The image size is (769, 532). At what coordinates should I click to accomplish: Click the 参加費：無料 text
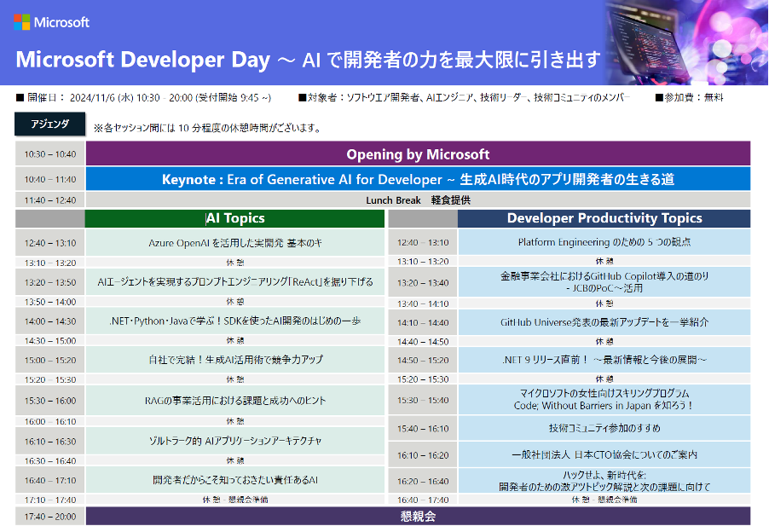(x=689, y=98)
